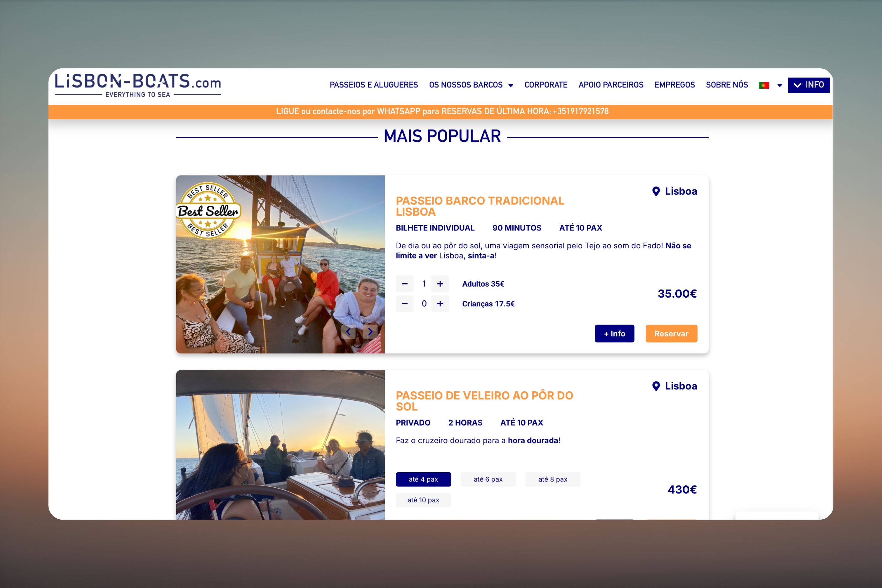The height and width of the screenshot is (588, 882).
Task: Open the INFO chevron button
Action: [809, 85]
